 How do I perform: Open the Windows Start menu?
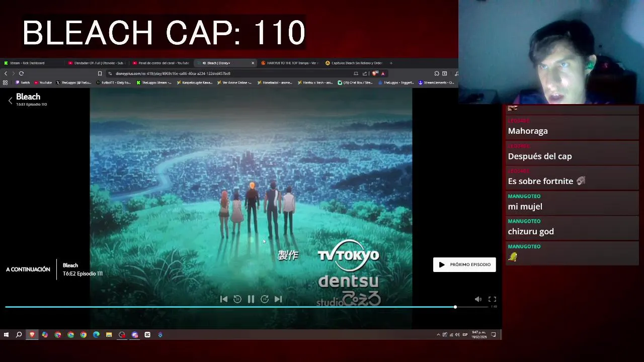(6, 334)
